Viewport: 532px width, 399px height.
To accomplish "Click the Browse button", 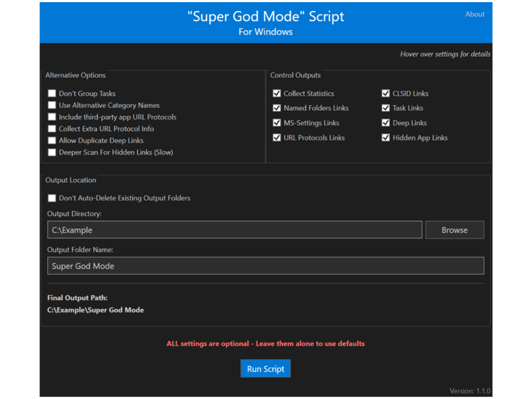I will 455,230.
